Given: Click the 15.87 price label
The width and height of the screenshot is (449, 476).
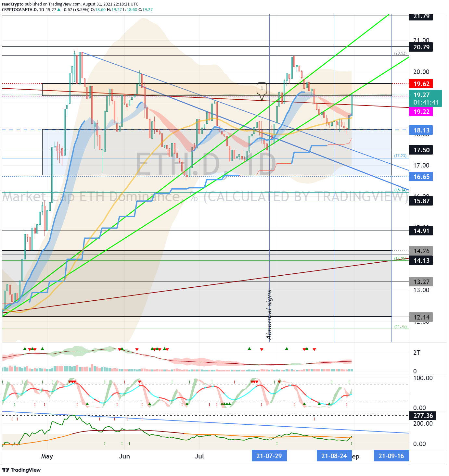Looking at the screenshot, I should (421, 201).
